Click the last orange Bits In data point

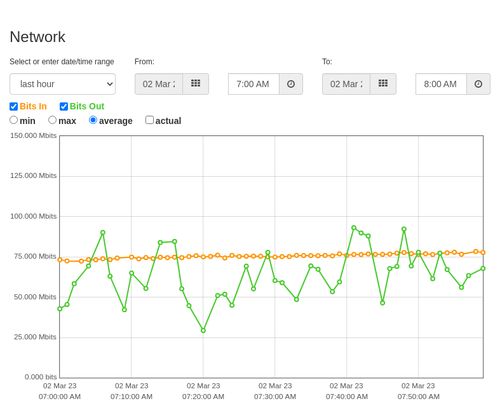pyautogui.click(x=483, y=253)
